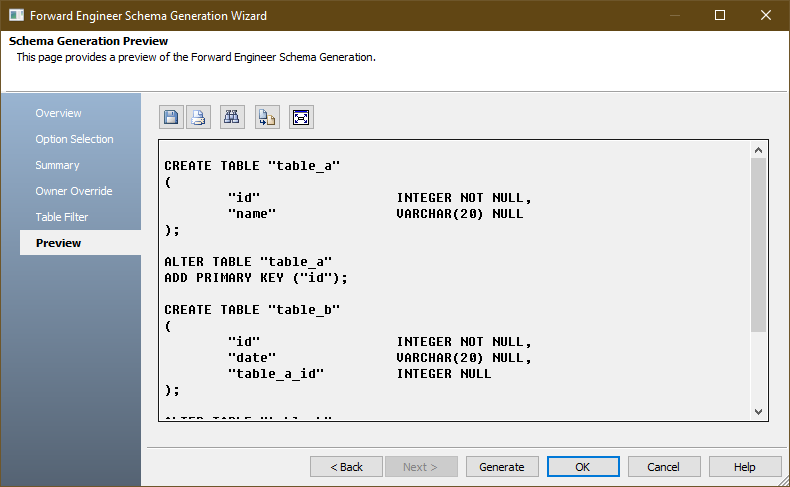Select the Preview page in sidebar
The height and width of the screenshot is (487, 790).
click(x=59, y=243)
